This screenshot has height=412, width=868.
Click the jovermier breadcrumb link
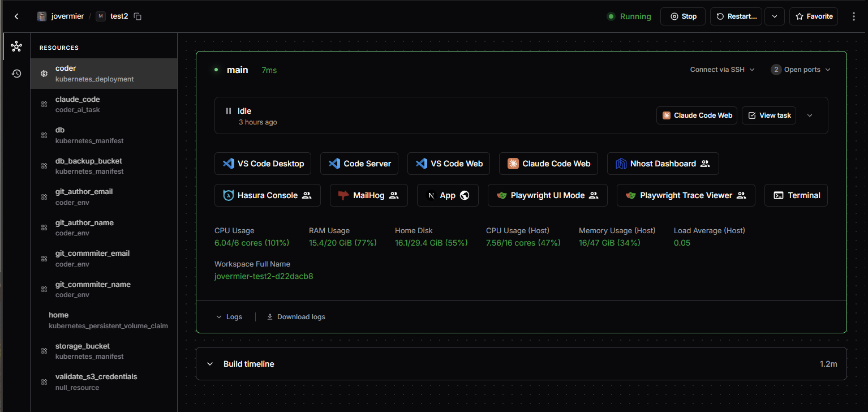point(67,16)
